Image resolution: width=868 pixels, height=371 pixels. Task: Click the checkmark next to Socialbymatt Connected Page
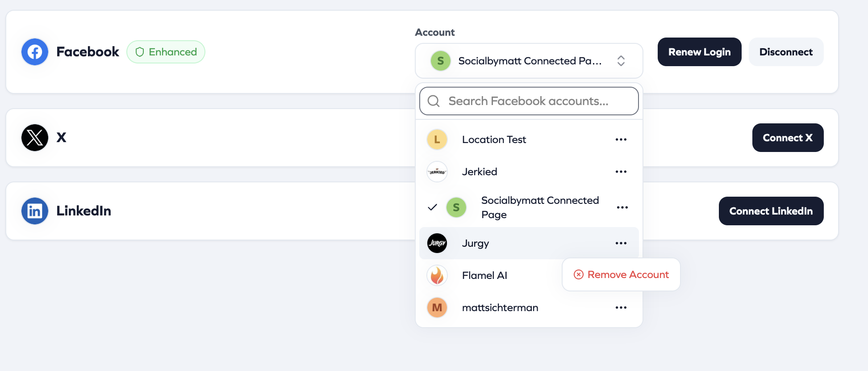432,207
